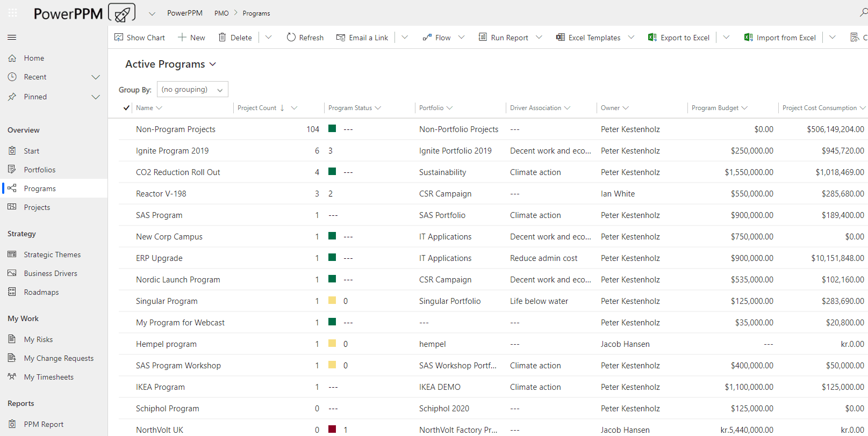The image size is (868, 436).
Task: Open the Flow dropdown chevron
Action: (x=461, y=38)
